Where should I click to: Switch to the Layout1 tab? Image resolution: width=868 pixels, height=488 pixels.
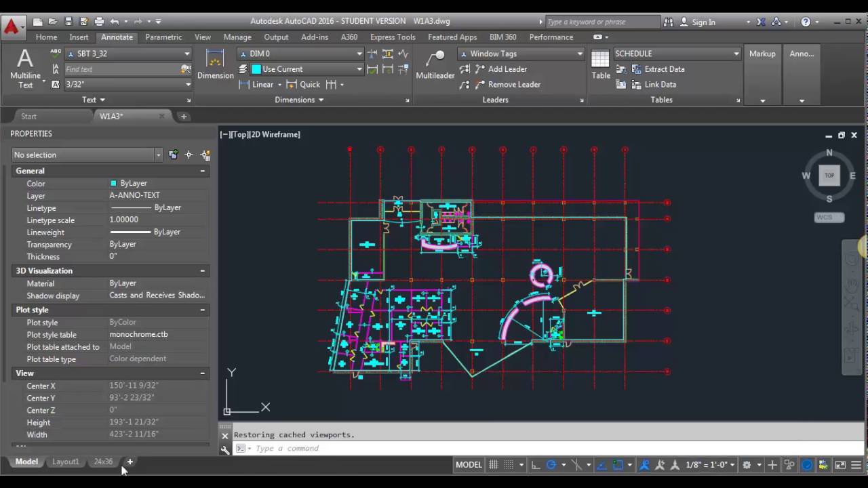tap(66, 462)
